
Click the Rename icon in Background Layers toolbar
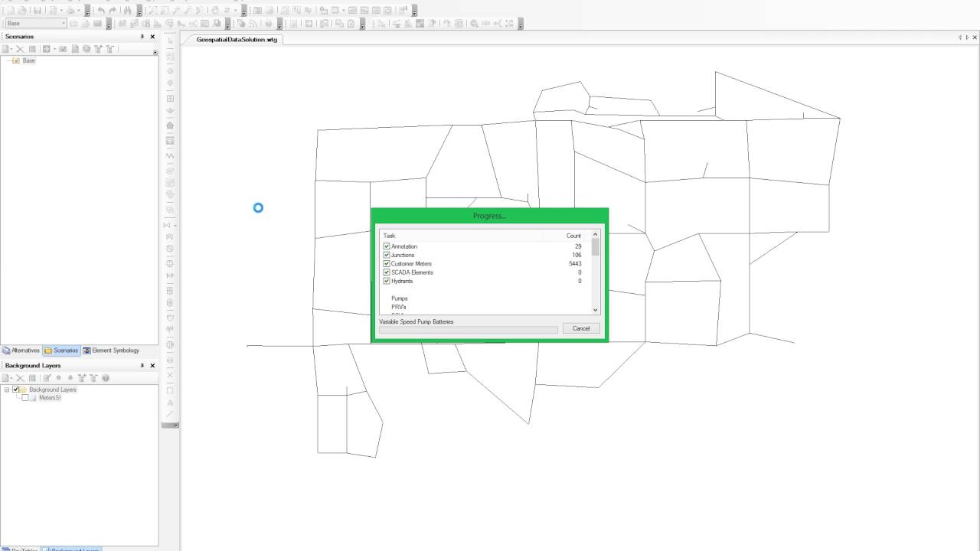pyautogui.click(x=32, y=378)
